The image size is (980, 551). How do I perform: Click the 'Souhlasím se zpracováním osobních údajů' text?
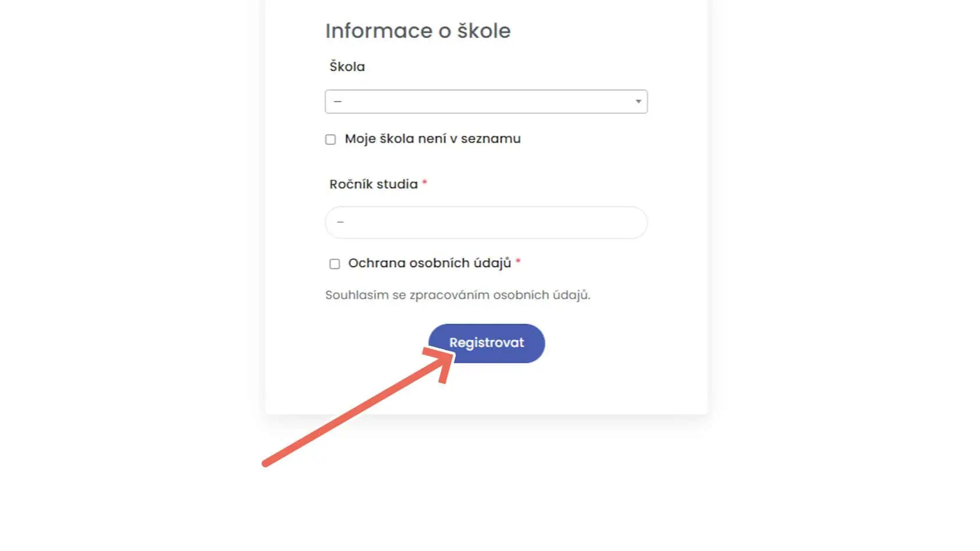pos(457,295)
